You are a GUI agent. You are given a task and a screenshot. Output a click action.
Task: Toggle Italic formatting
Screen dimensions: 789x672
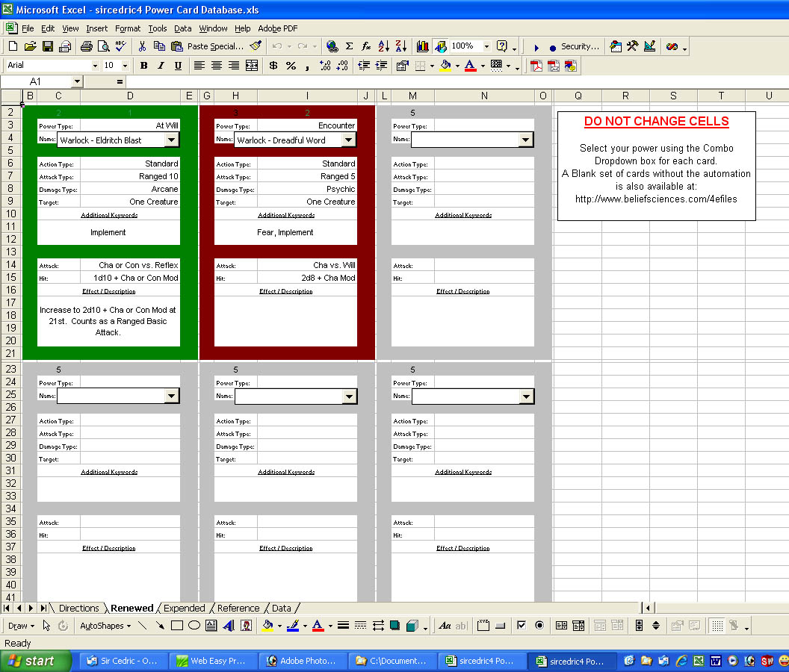point(161,66)
